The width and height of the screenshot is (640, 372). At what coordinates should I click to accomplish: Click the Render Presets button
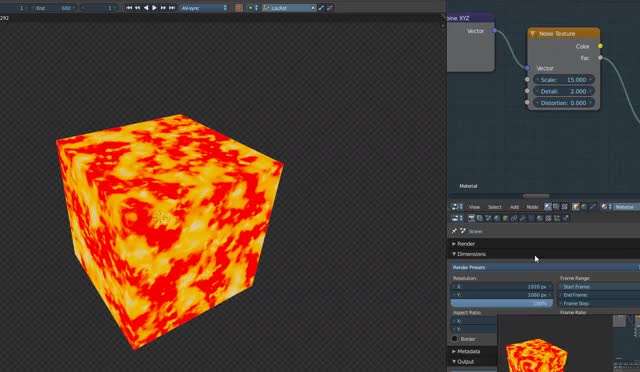[545, 267]
